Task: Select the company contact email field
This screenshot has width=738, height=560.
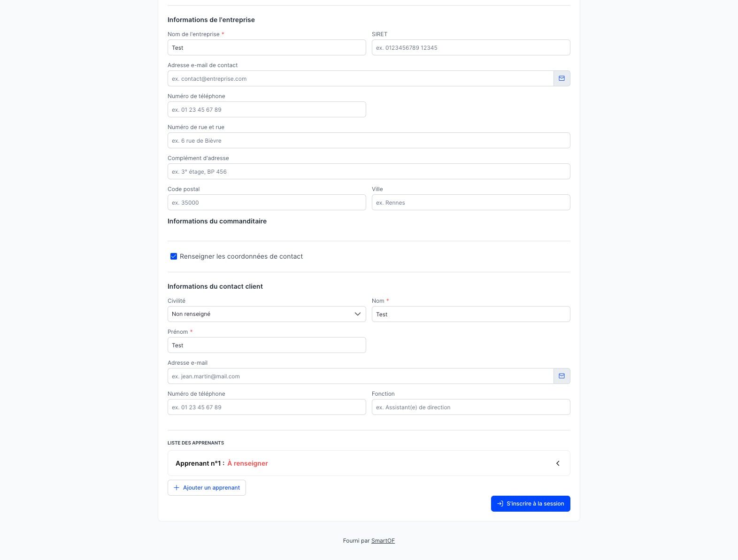Action: pos(360,78)
